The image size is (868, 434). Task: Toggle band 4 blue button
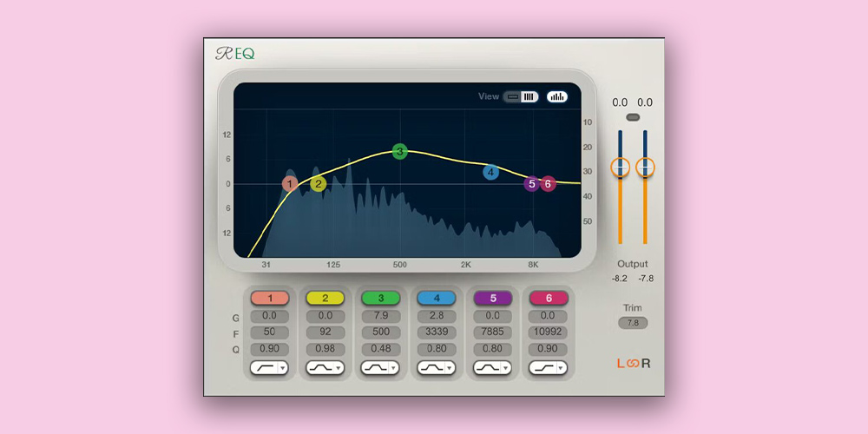437,299
